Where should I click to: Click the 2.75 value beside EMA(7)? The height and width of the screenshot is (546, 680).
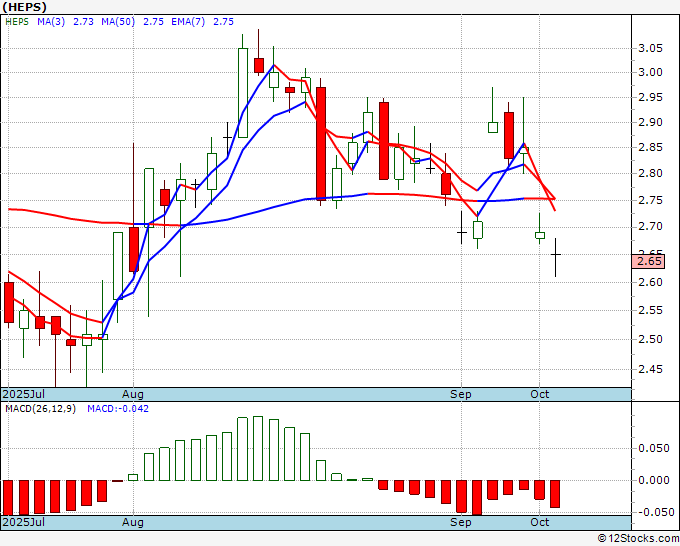(223, 22)
